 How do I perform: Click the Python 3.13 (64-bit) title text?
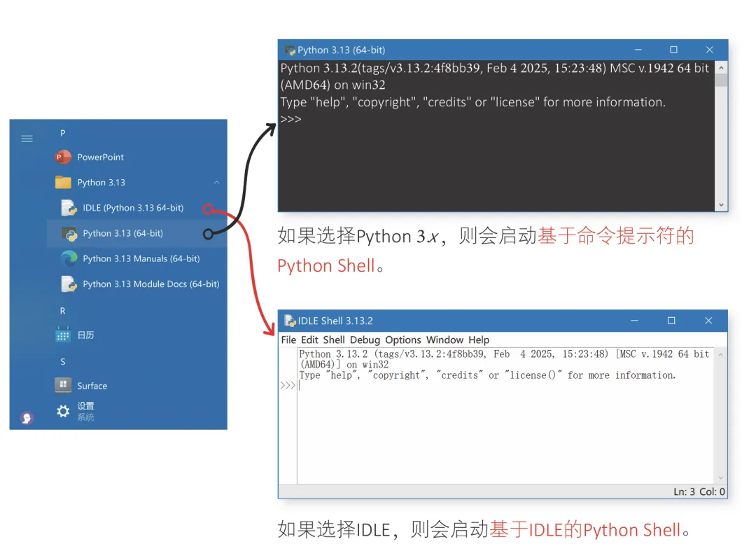pyautogui.click(x=342, y=50)
